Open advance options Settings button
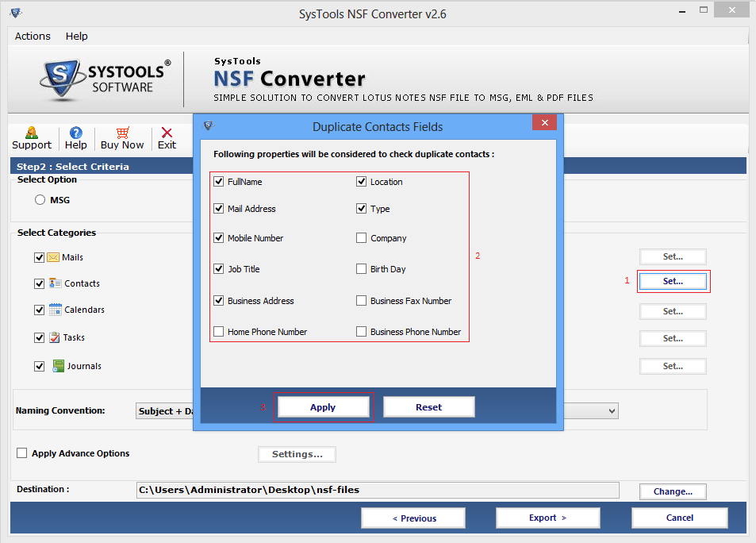 coord(297,454)
